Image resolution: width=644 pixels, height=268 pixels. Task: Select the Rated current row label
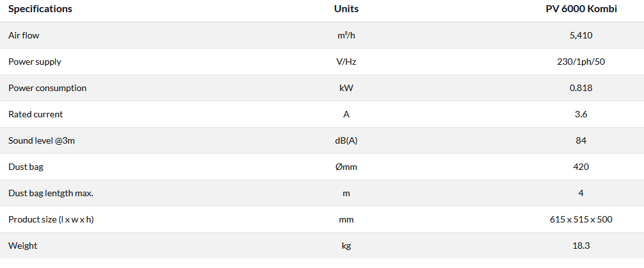tap(35, 114)
